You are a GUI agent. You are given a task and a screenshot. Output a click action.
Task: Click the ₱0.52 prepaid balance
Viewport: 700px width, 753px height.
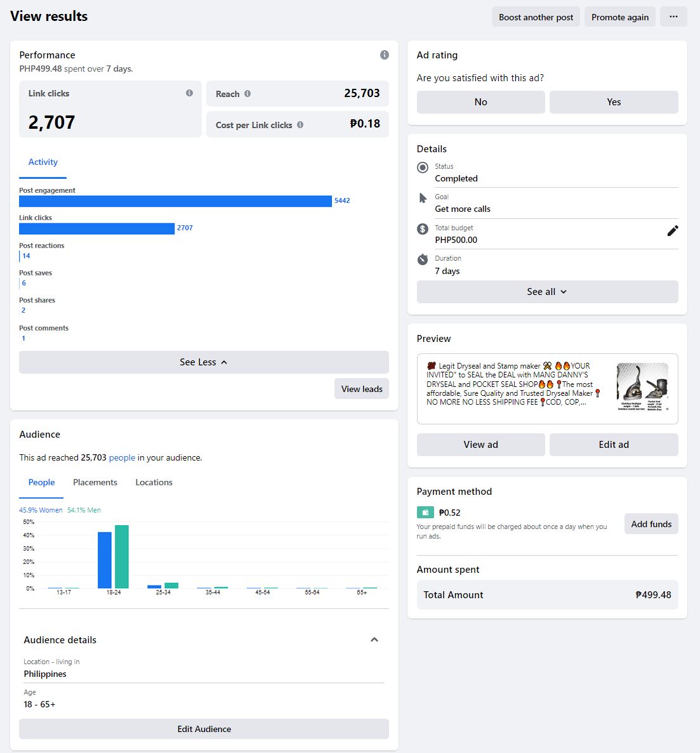[x=450, y=513]
